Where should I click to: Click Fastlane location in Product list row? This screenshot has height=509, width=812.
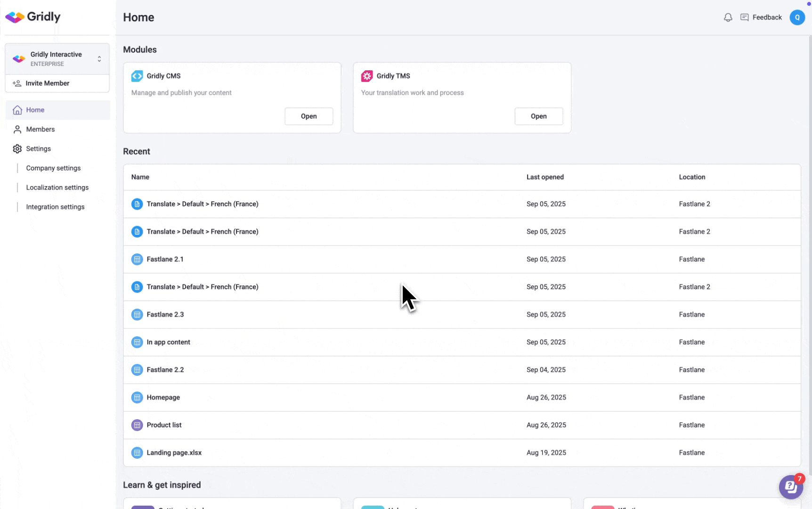[x=691, y=425]
